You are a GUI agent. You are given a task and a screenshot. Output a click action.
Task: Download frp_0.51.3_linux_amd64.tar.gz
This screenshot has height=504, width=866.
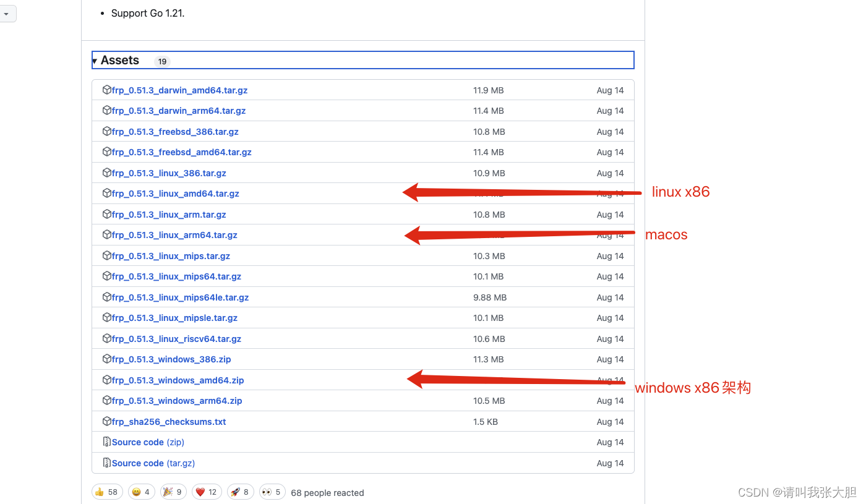click(x=176, y=194)
